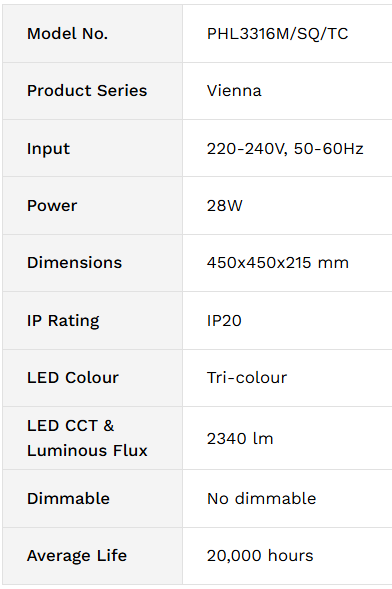Click the LED Colour label

pos(73,378)
